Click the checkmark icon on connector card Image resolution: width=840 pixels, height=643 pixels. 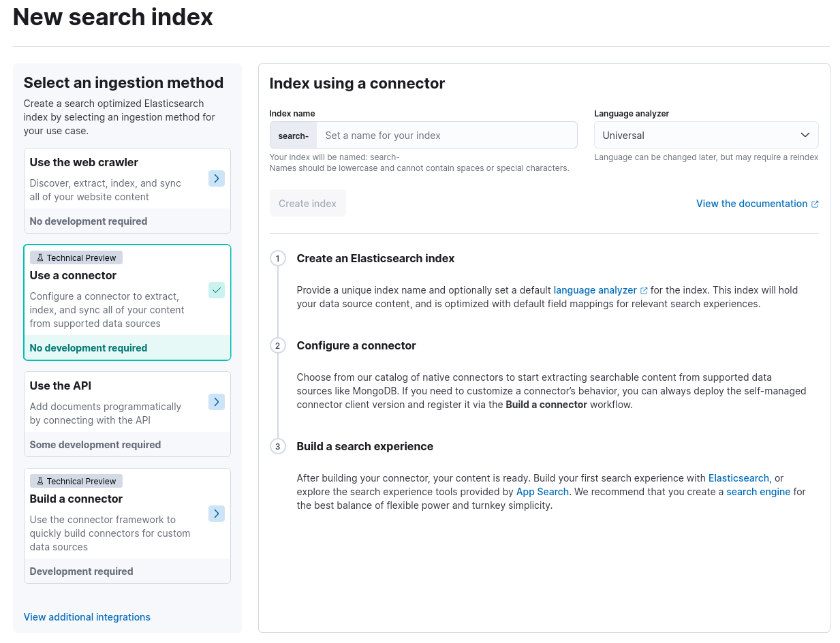216,289
